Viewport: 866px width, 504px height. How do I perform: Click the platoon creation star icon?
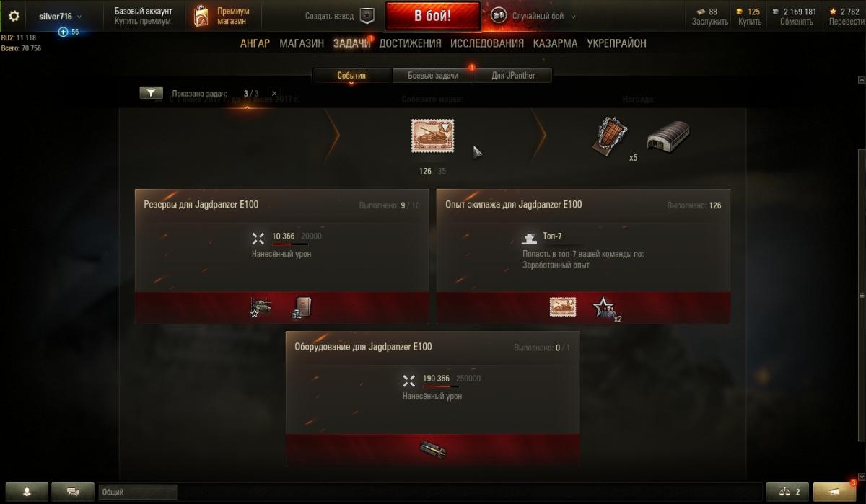[x=367, y=16]
